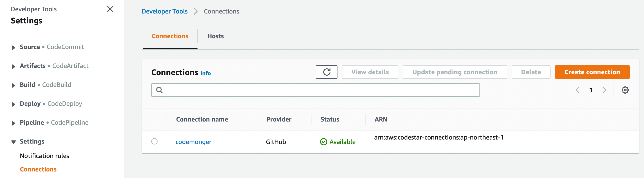The height and width of the screenshot is (178, 644).
Task: Click the Create connection button
Action: [592, 72]
